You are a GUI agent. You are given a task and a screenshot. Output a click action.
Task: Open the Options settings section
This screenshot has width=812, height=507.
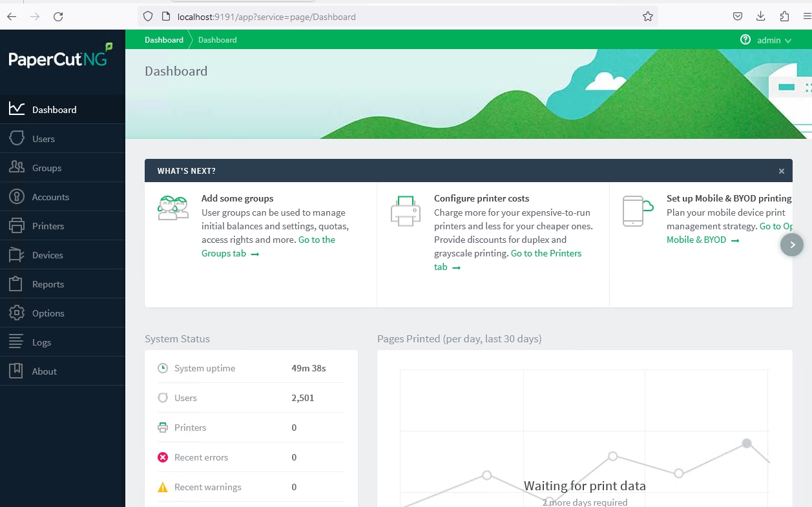48,313
